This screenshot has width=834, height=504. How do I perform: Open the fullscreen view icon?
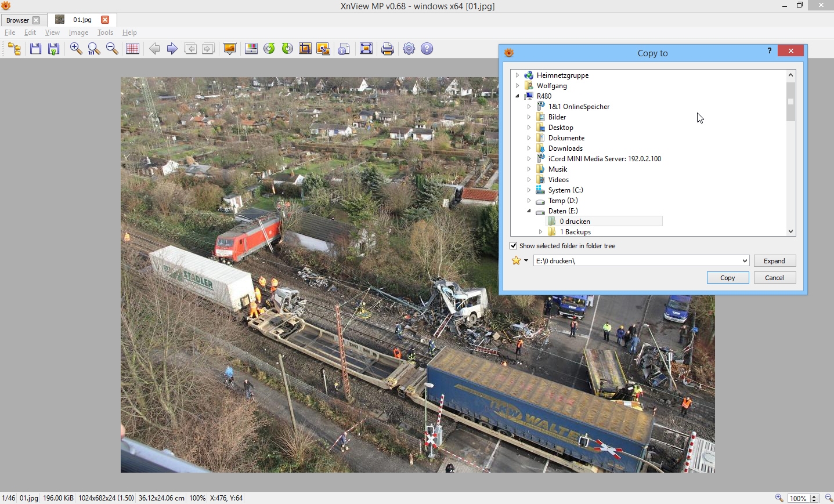(x=366, y=49)
